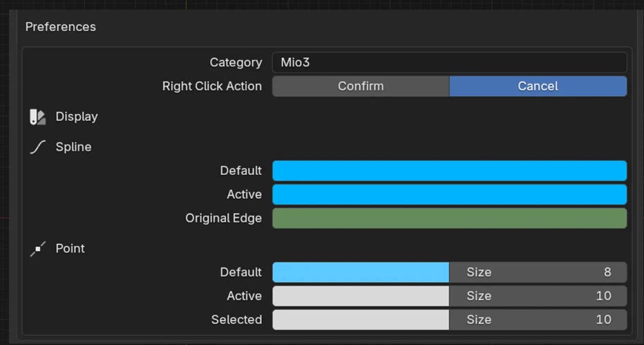Select Confirm for Right Click Action
The height and width of the screenshot is (345, 644).
(361, 86)
